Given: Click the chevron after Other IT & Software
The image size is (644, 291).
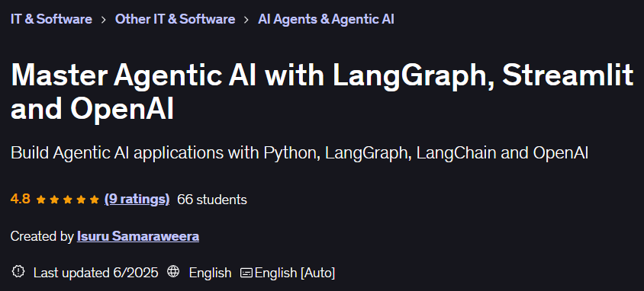Looking at the screenshot, I should click(246, 20).
